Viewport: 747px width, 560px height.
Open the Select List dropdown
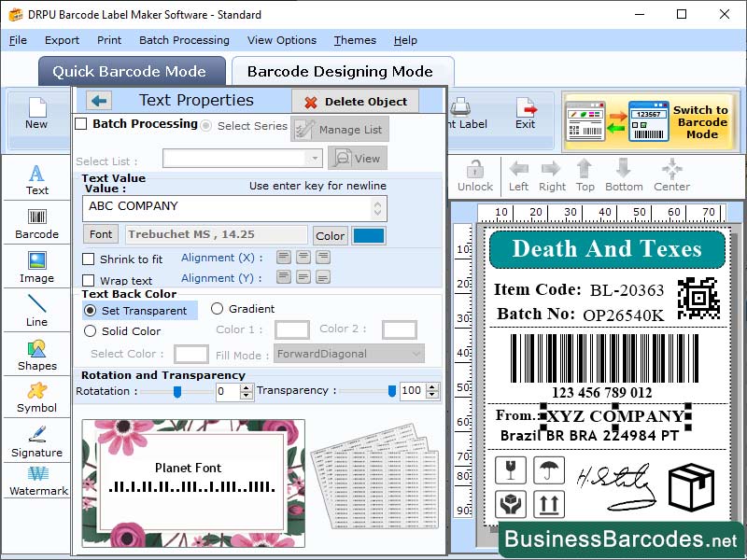click(x=243, y=158)
